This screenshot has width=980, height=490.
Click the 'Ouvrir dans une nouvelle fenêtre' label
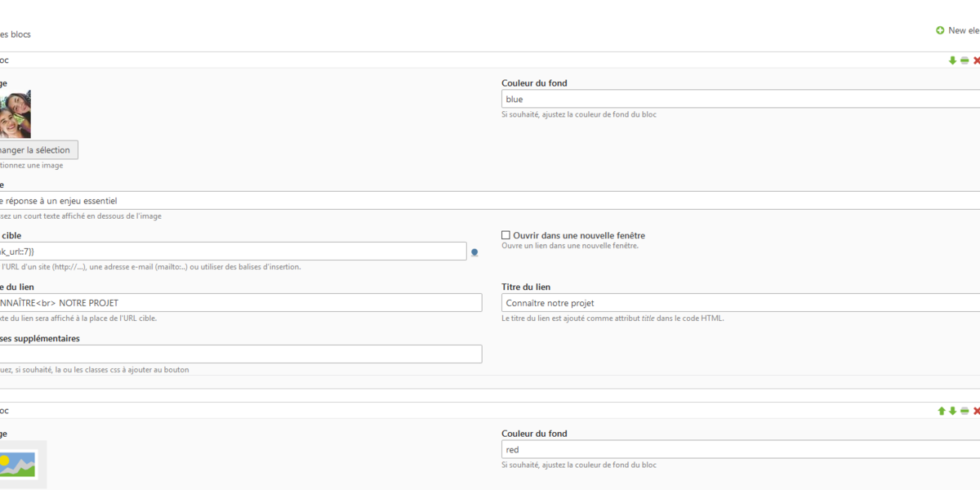tap(579, 235)
